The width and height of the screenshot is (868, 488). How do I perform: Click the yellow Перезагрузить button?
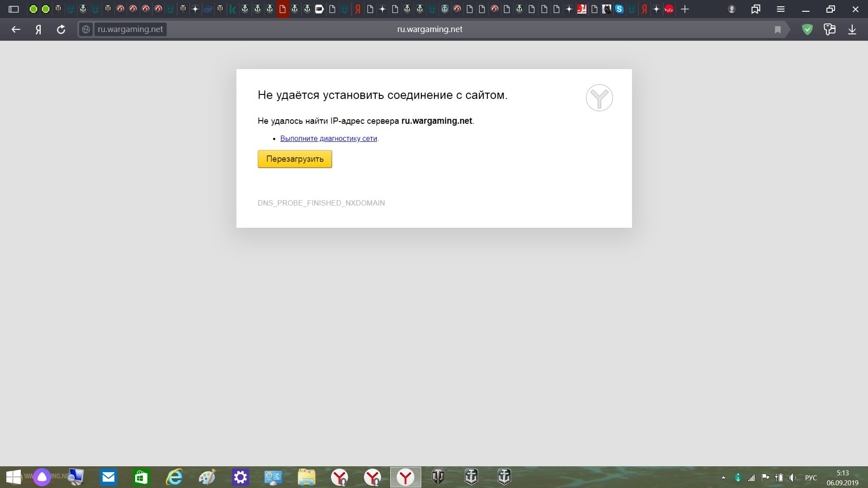click(295, 159)
